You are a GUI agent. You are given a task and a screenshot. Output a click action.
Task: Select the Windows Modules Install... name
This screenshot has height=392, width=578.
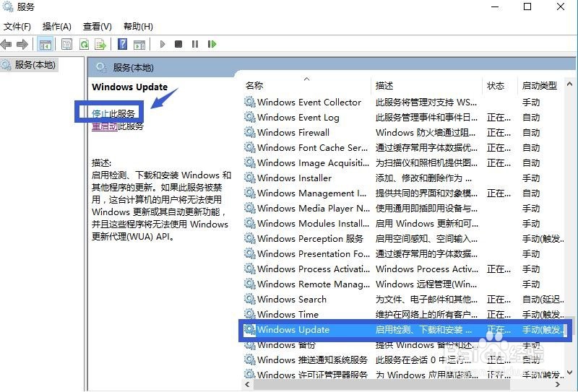pyautogui.click(x=313, y=224)
